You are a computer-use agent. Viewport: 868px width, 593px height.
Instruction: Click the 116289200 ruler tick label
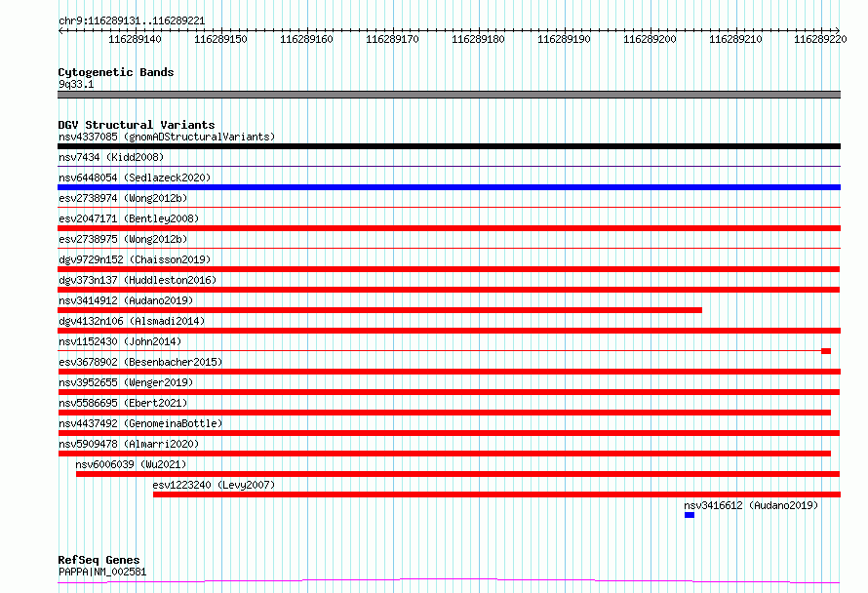(650, 39)
